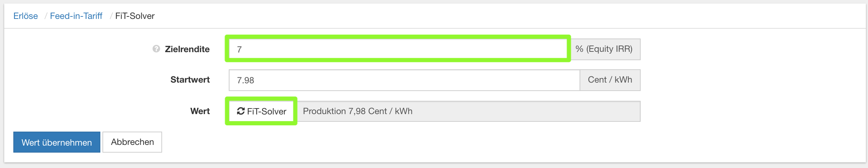The height and width of the screenshot is (168, 868).
Task: Run the FiT-Solver button
Action: (262, 111)
